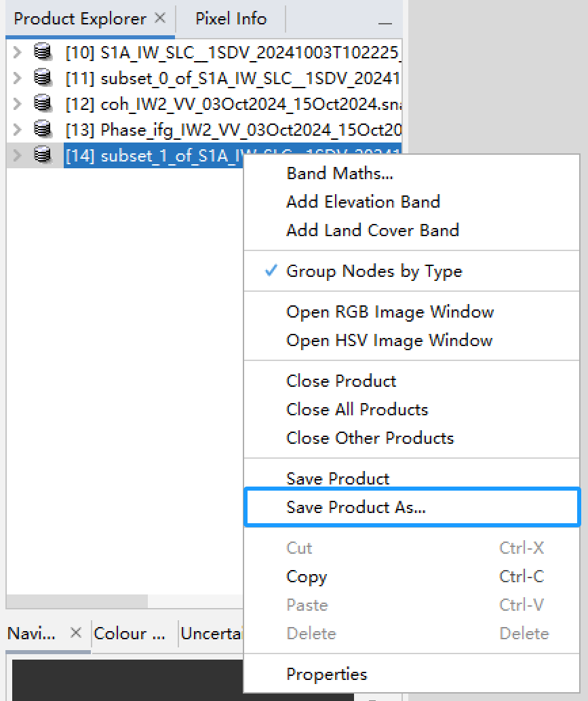Click the product icon of coh_IW2_VV dataset

42,103
